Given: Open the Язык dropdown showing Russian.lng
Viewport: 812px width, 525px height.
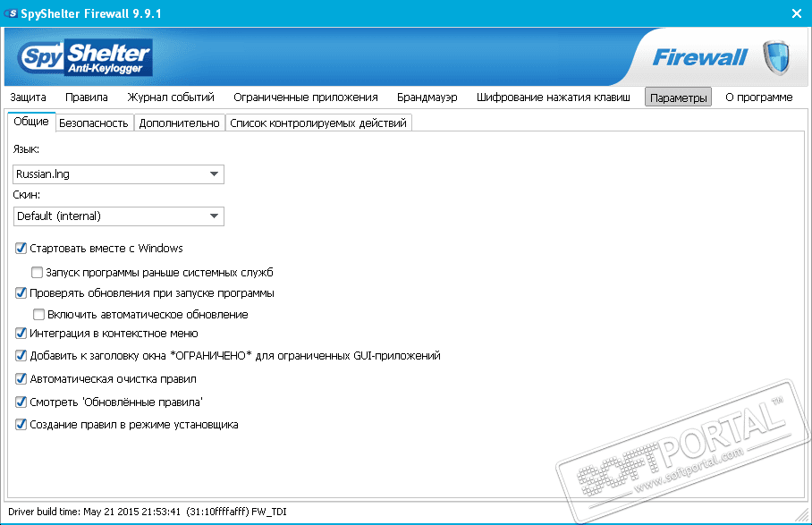Looking at the screenshot, I should [x=119, y=174].
